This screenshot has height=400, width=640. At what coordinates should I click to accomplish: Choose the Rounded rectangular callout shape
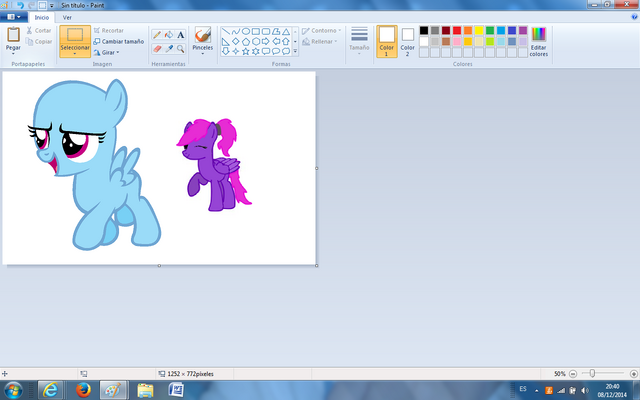(266, 51)
